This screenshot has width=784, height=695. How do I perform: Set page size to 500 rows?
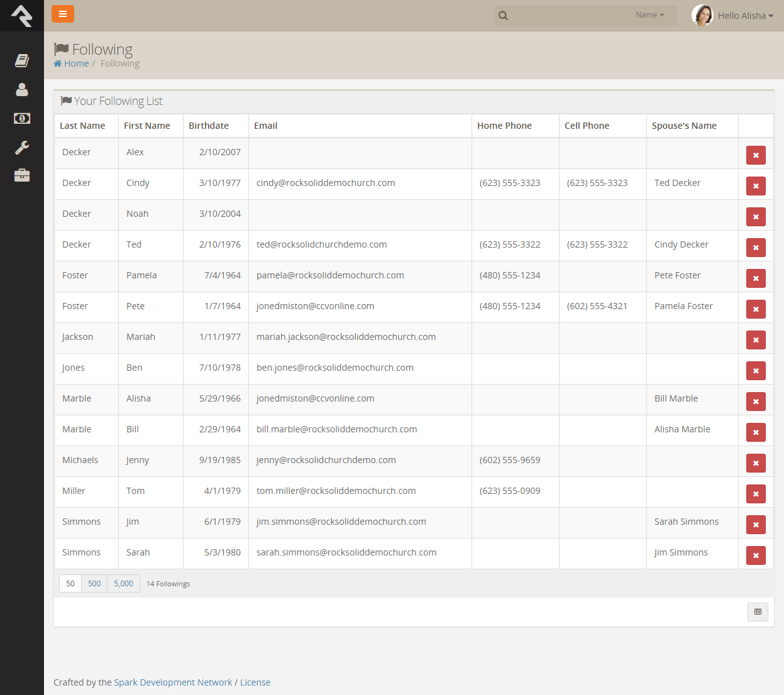point(94,584)
